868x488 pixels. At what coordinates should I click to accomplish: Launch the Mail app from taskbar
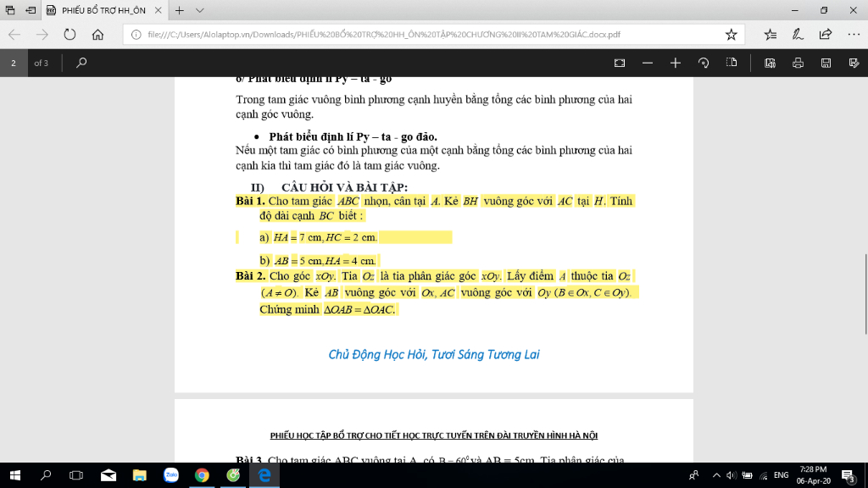(108, 475)
